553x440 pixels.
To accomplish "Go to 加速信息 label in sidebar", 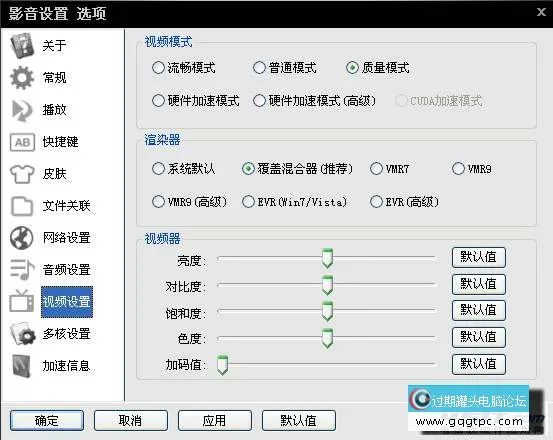I will click(66, 366).
